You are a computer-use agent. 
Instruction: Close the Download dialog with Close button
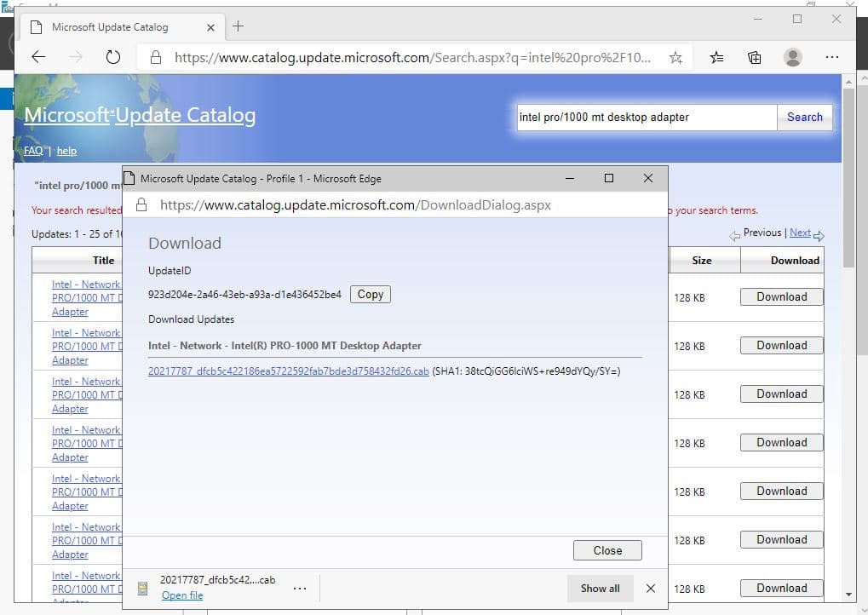[607, 550]
